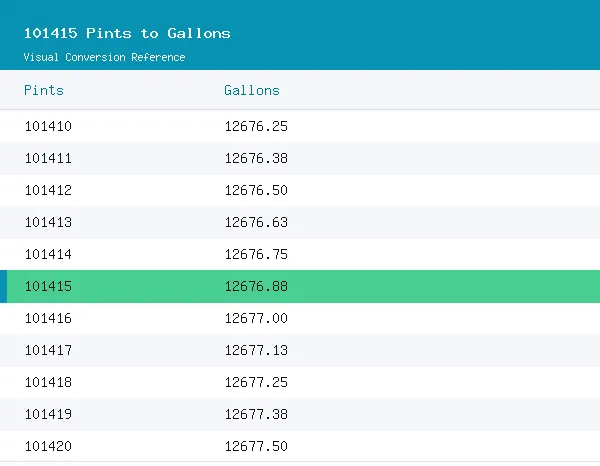Click the 12677.38 gallons value
The width and height of the screenshot is (600, 466).
click(x=256, y=414)
